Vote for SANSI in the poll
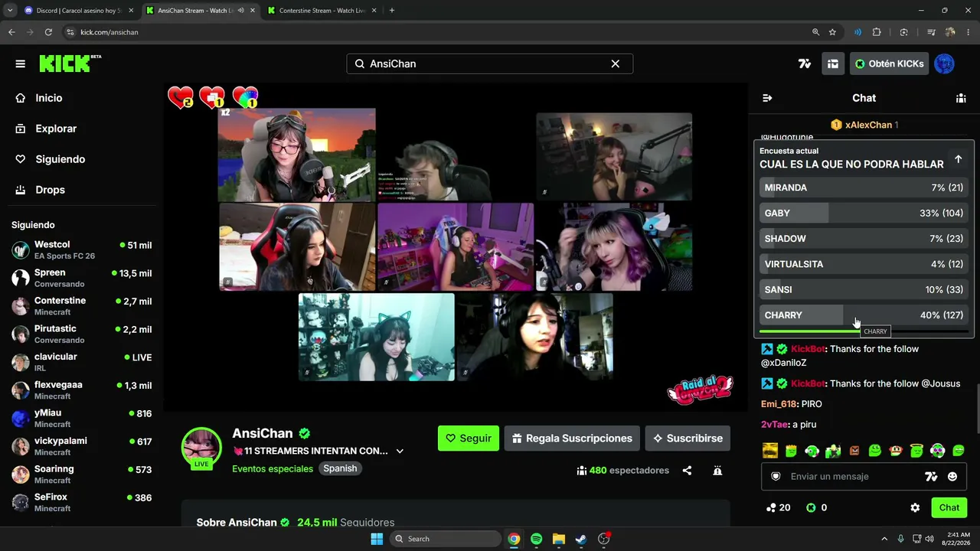The height and width of the screenshot is (551, 980). 864,289
